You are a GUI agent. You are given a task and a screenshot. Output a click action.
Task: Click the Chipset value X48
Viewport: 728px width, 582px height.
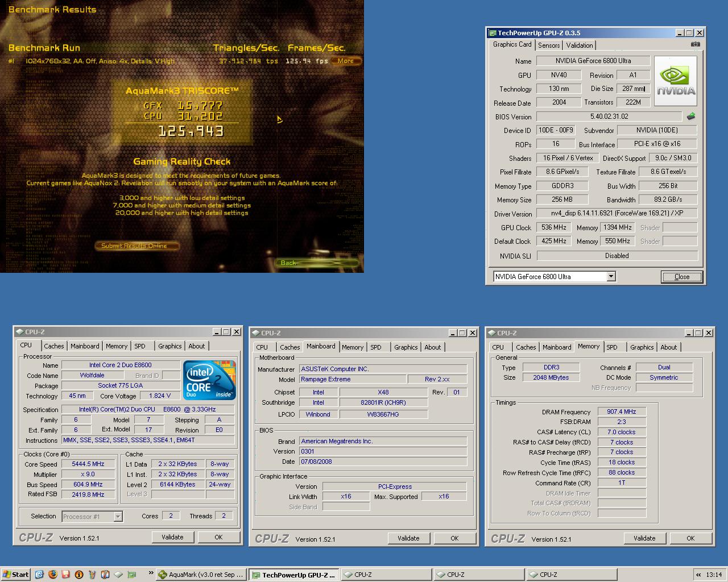coord(383,392)
